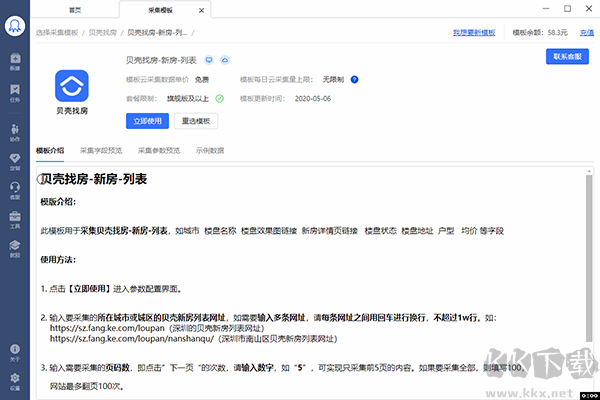Viewport: 600px width, 400px height.
Task: Close the 采集模板 tab
Action: tap(202, 11)
